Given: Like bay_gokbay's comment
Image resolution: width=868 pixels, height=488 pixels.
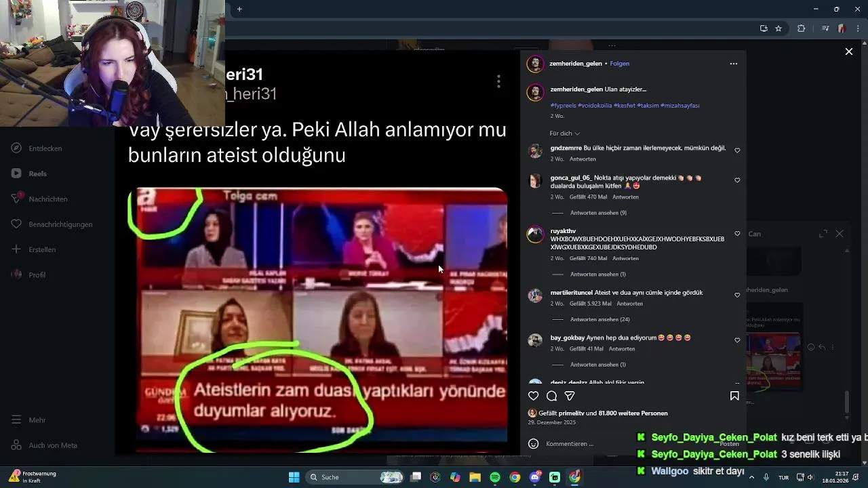Looking at the screenshot, I should tap(737, 340).
